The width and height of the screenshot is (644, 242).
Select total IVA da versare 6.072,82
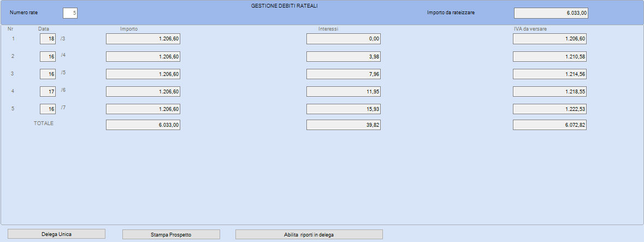(x=550, y=125)
